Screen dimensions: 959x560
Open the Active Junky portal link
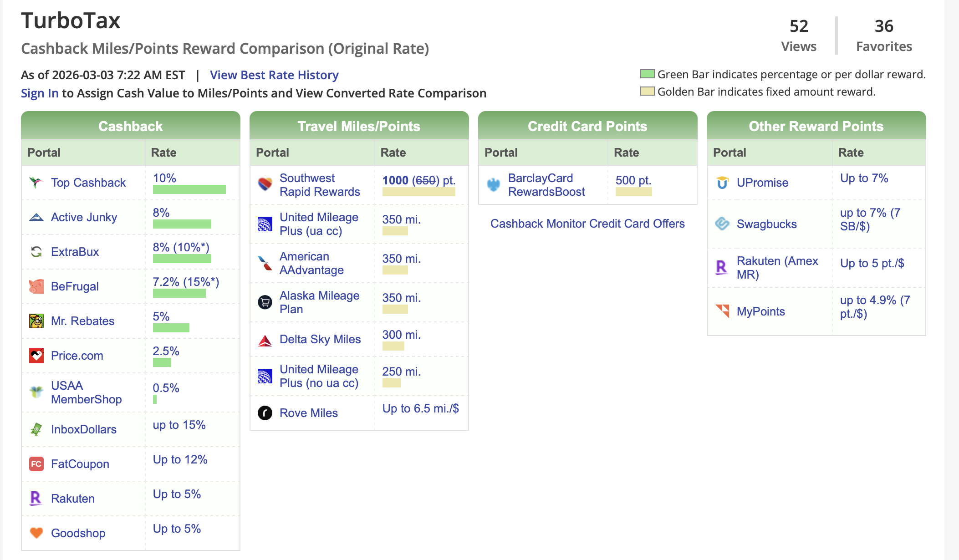pos(84,217)
